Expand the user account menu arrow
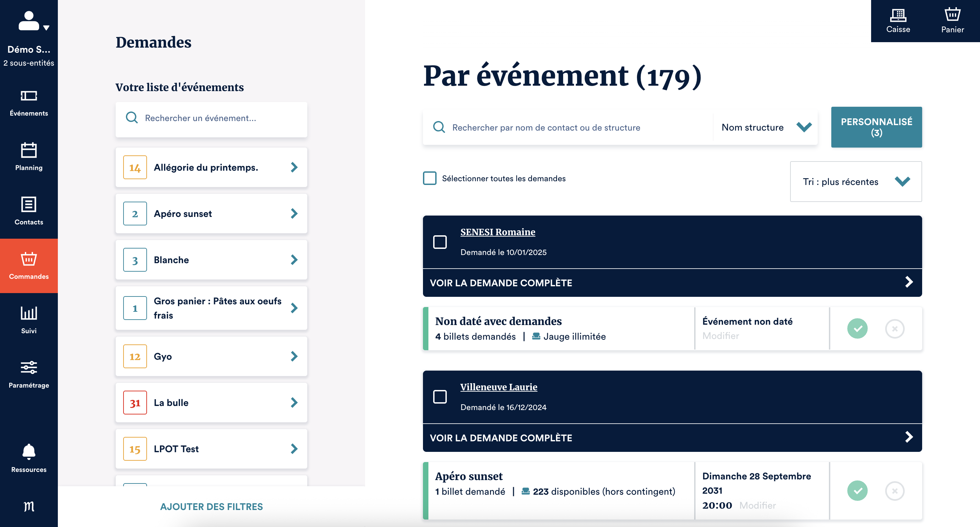This screenshot has height=527, width=980. click(46, 28)
